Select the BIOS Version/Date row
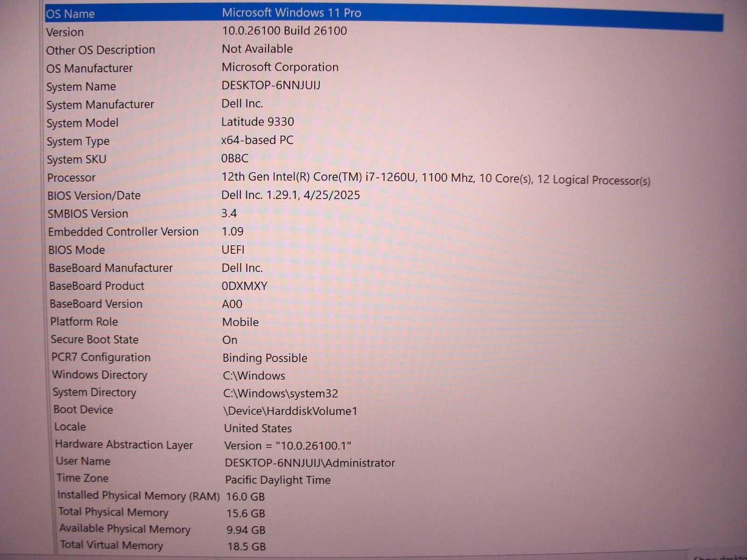Image resolution: width=747 pixels, height=560 pixels. coord(94,196)
